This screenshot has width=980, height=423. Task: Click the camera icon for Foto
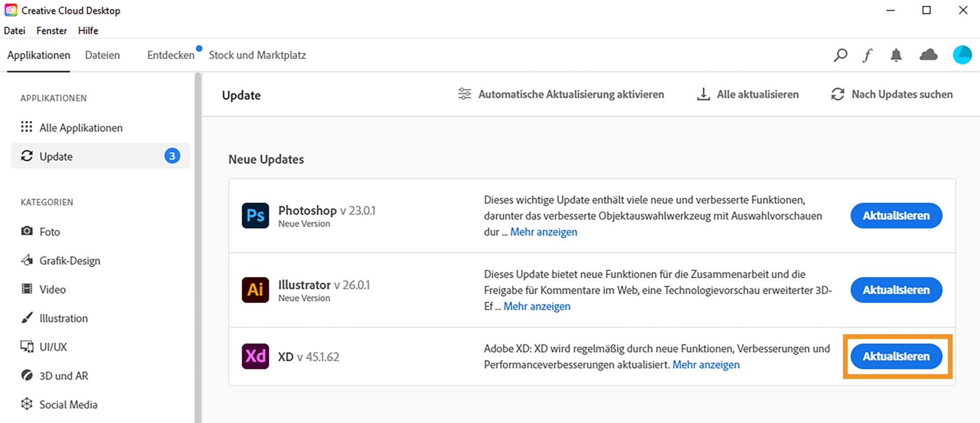(x=27, y=231)
